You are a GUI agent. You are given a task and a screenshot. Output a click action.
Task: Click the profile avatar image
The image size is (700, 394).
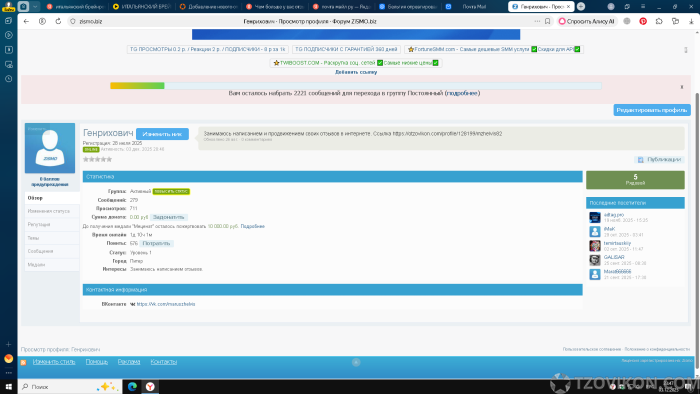[50, 148]
